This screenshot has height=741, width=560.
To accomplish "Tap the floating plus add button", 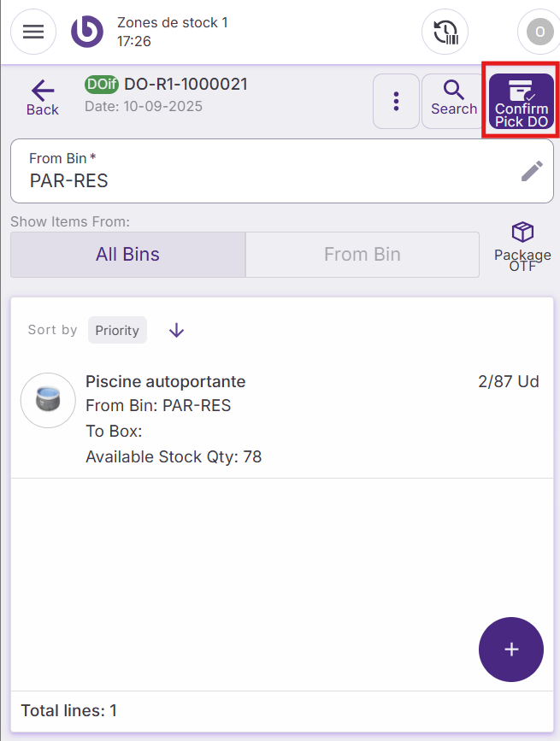I will [x=511, y=650].
